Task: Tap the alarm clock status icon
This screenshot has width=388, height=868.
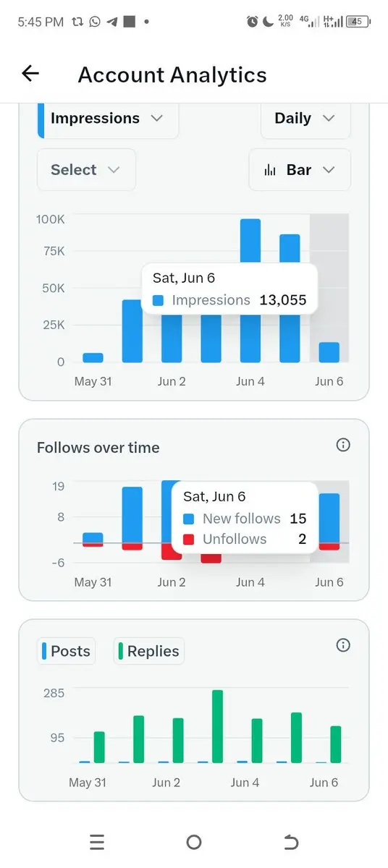Action: (252, 22)
